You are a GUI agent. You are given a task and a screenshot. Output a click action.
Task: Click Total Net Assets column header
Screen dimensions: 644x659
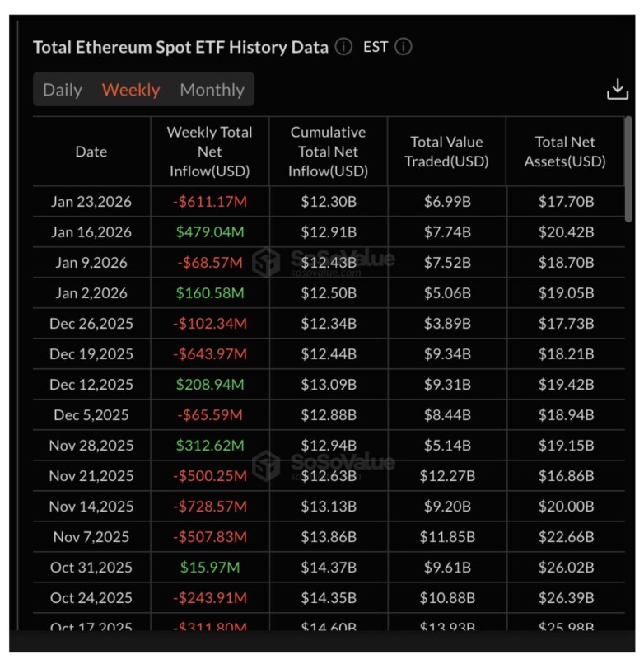[x=565, y=152]
